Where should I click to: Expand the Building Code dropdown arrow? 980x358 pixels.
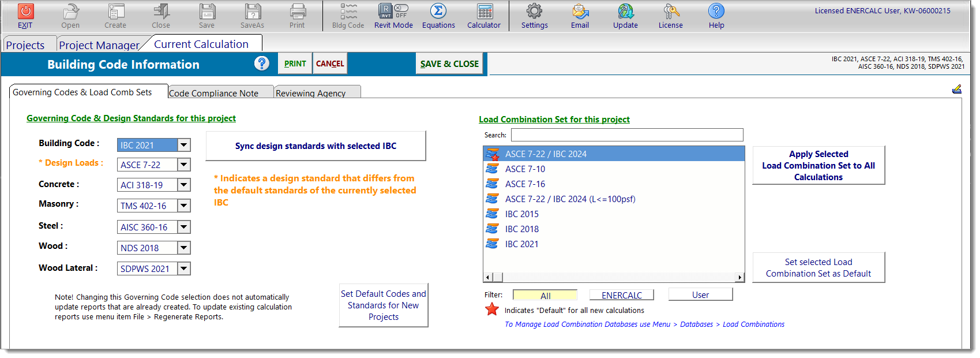[x=184, y=145]
